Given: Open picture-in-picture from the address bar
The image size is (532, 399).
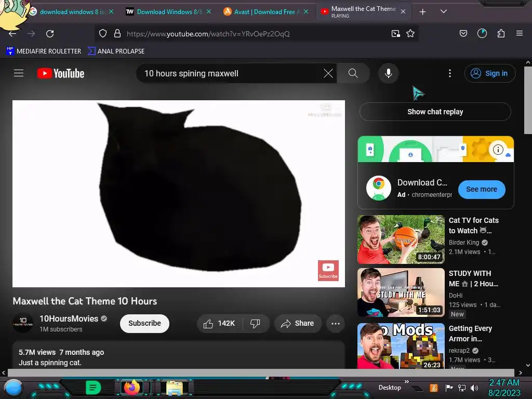Looking at the screenshot, I should tap(395, 34).
